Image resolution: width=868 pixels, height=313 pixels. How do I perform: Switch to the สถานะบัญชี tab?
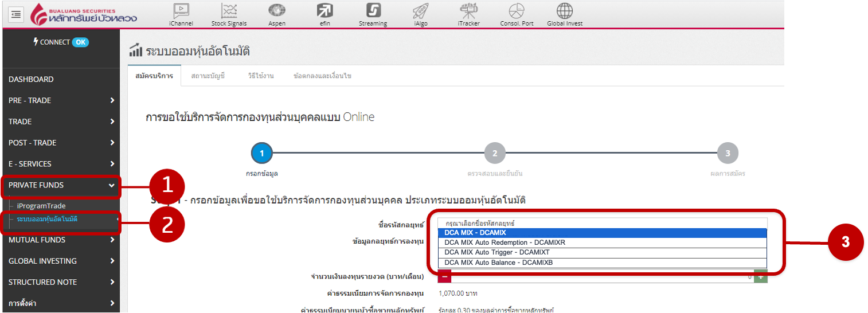pyautogui.click(x=208, y=76)
